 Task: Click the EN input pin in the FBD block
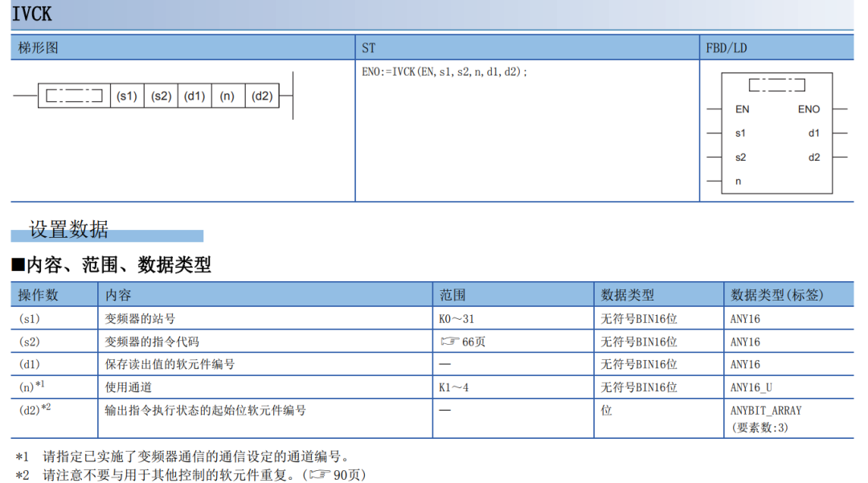click(742, 109)
